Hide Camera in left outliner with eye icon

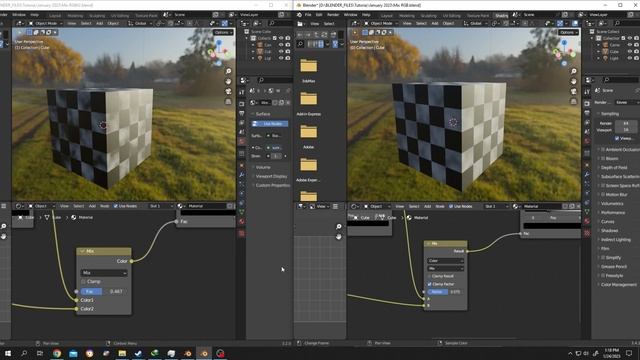click(x=281, y=44)
